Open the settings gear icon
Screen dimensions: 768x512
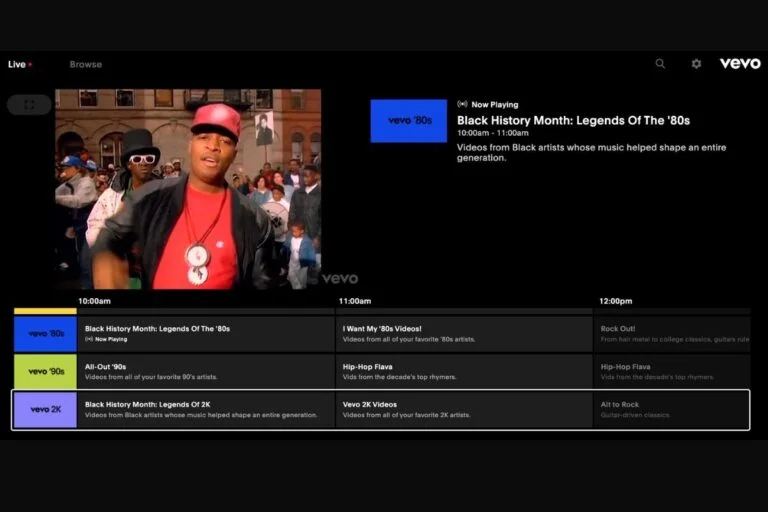(696, 64)
